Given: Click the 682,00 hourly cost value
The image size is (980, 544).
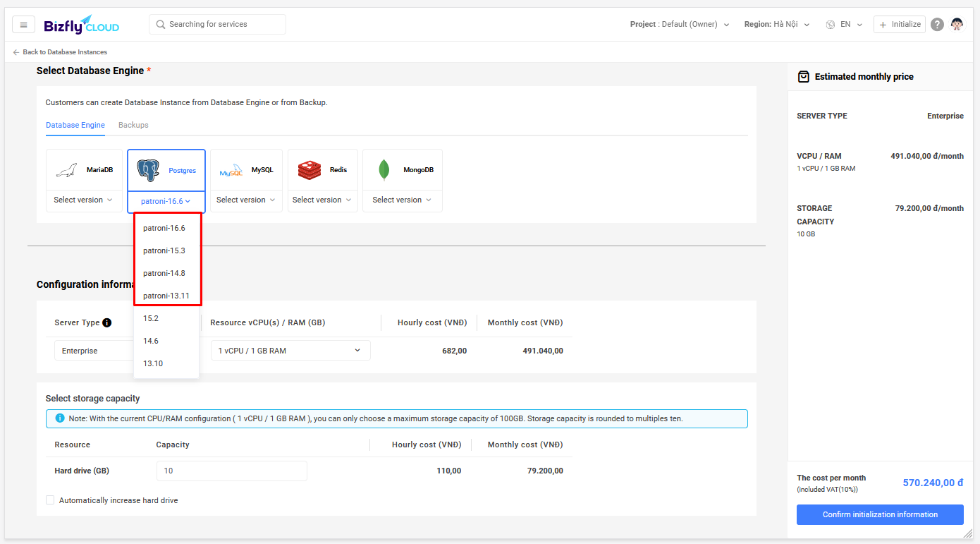Looking at the screenshot, I should pos(454,351).
